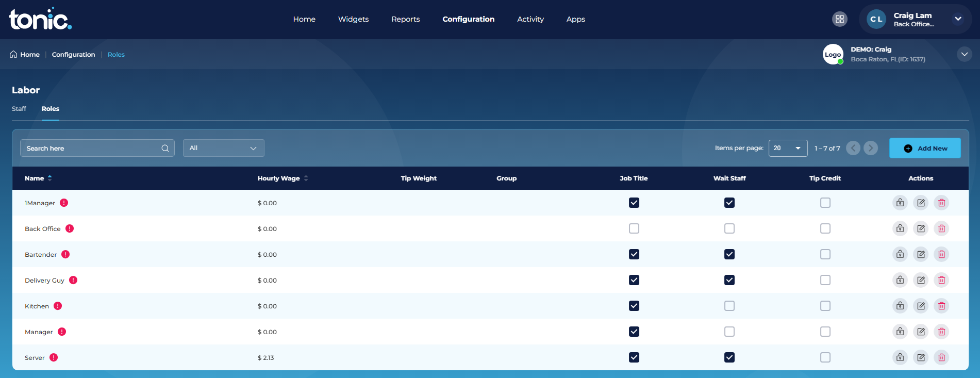Delete the Server role using trash icon

click(x=941, y=357)
